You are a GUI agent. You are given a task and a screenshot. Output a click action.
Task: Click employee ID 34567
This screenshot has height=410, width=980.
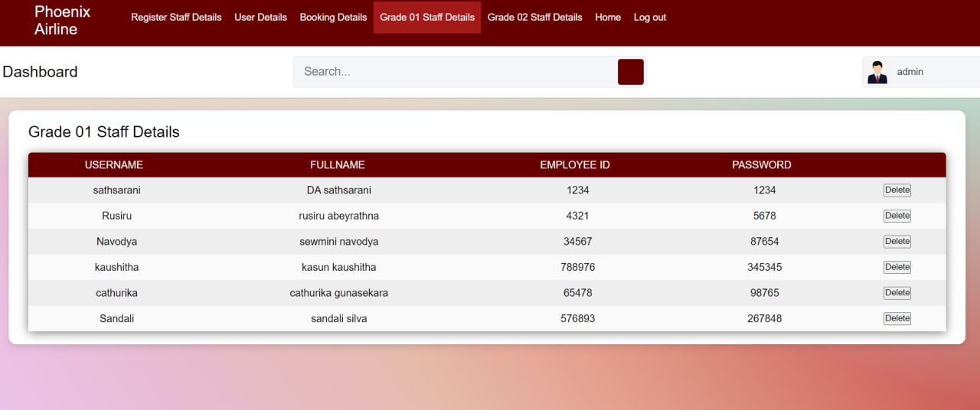pyautogui.click(x=578, y=241)
